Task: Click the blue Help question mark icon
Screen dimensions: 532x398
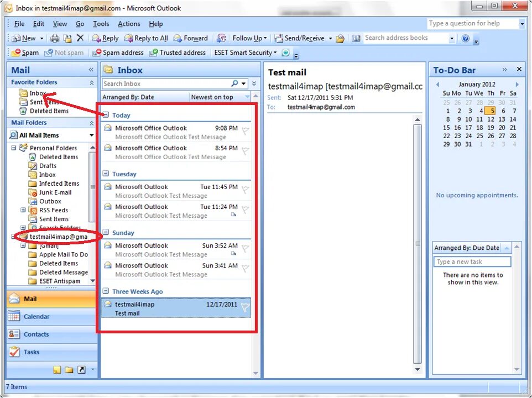Action: (466, 38)
